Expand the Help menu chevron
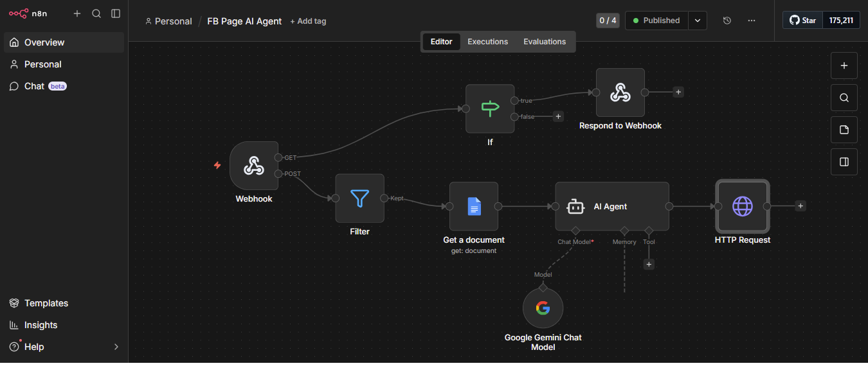The height and width of the screenshot is (384, 868). [x=116, y=347]
